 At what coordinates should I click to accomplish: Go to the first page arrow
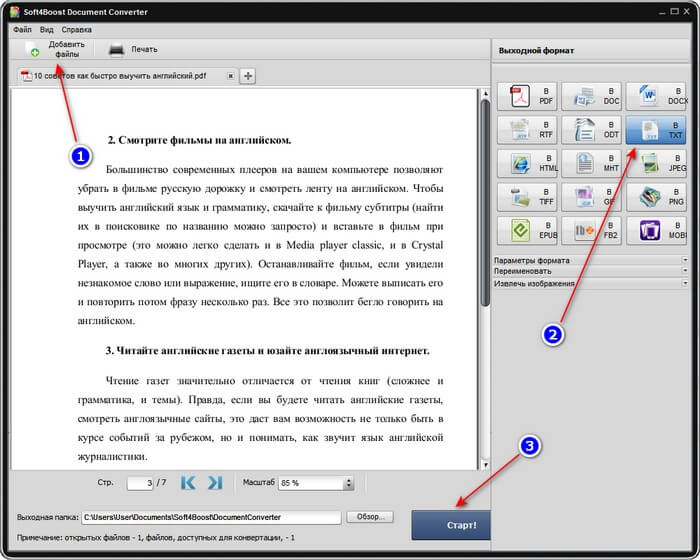click(x=188, y=483)
